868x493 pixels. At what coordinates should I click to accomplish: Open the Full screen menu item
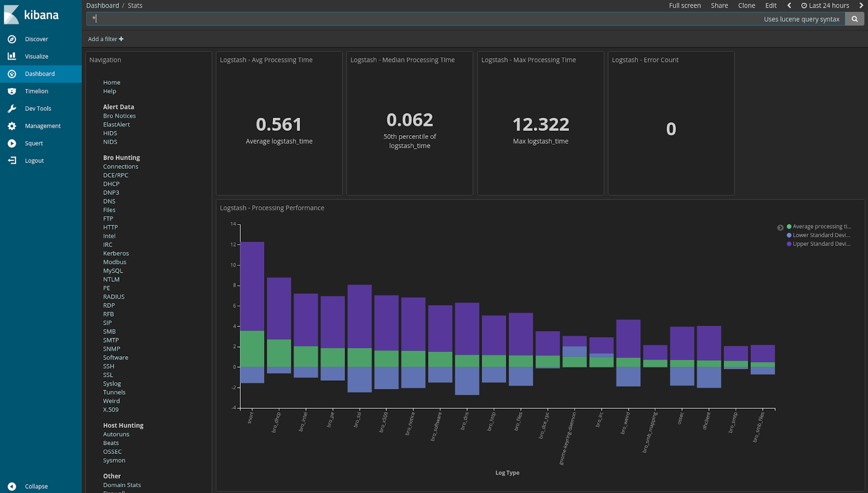pyautogui.click(x=685, y=5)
